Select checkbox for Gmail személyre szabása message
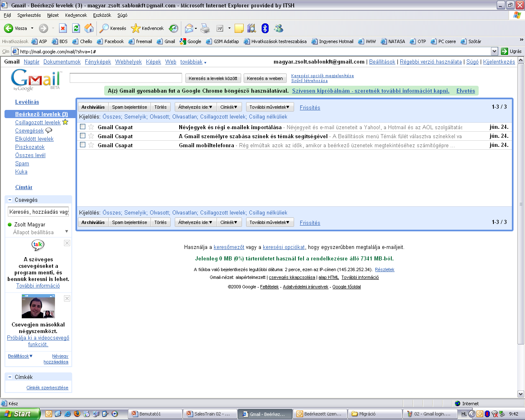The width and height of the screenshot is (525, 420). pos(82,136)
